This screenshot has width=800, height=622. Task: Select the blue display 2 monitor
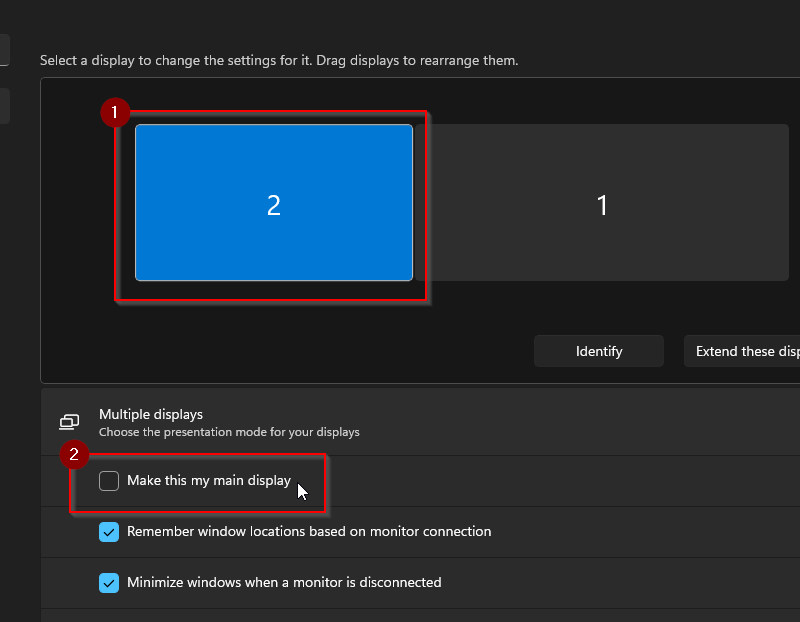pyautogui.click(x=273, y=203)
